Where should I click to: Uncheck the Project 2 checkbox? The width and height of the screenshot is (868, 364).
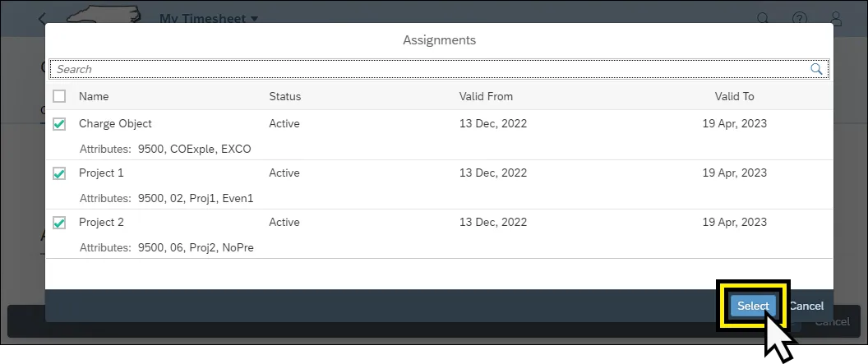click(x=59, y=223)
